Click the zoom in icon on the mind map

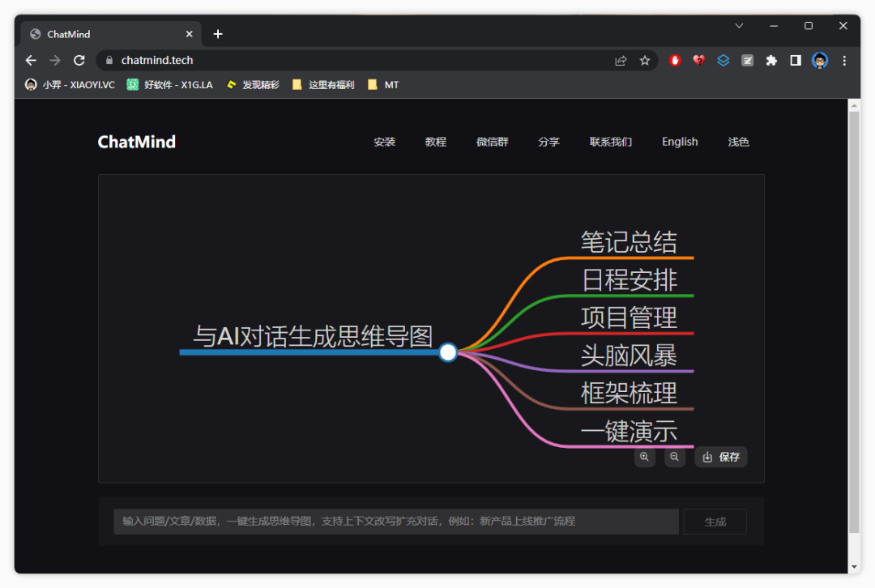(644, 457)
